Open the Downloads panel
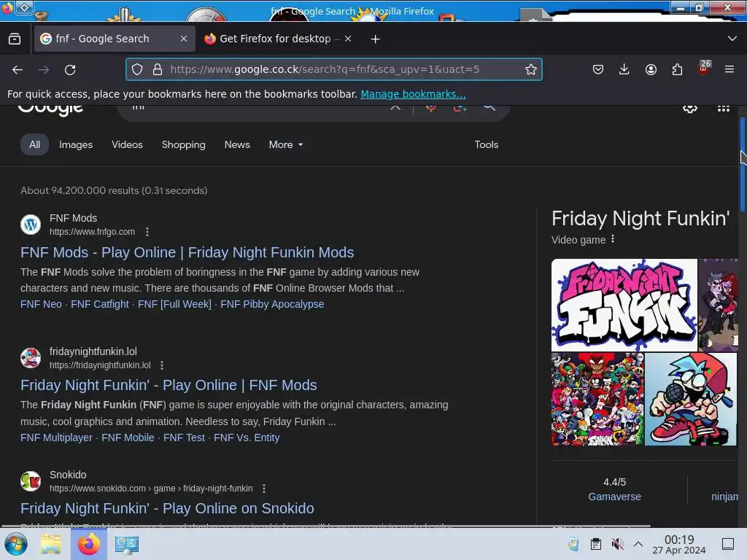The height and width of the screenshot is (560, 747). (624, 69)
